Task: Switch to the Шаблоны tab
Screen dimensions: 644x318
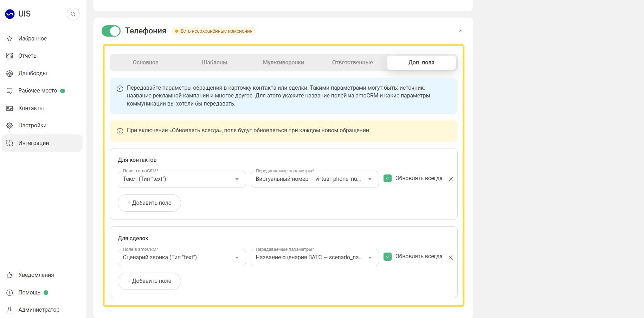Action: (x=214, y=63)
